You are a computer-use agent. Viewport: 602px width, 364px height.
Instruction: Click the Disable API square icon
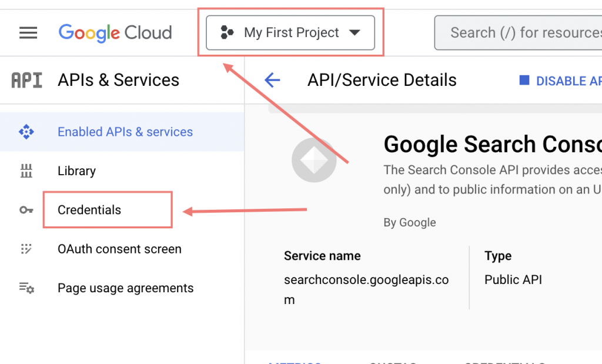[524, 80]
